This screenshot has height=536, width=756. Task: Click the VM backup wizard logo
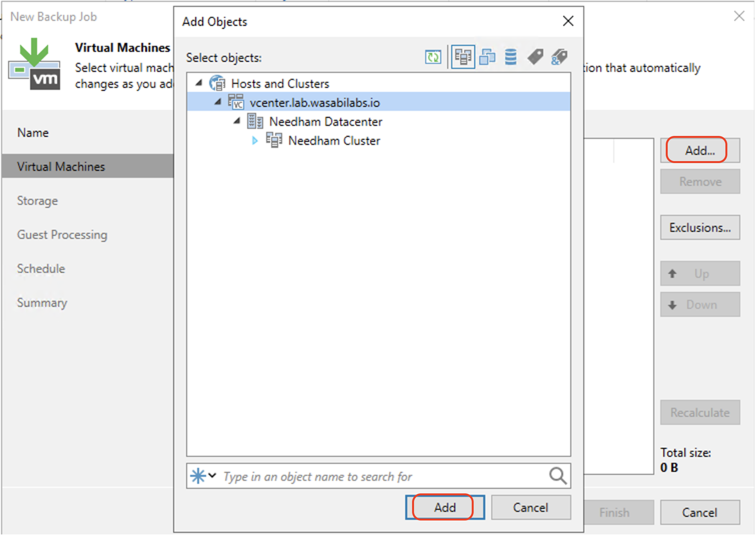tap(34, 64)
